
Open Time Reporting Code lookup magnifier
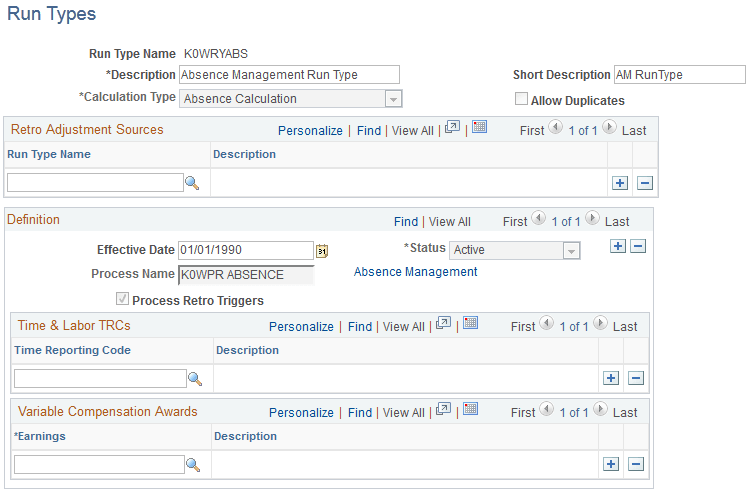click(x=195, y=379)
